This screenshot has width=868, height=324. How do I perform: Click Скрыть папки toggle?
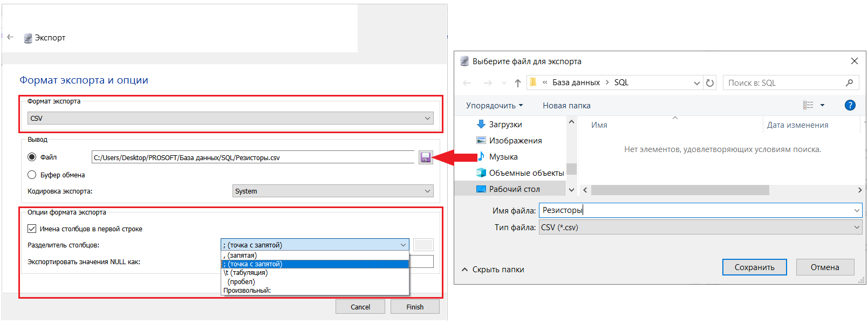click(x=493, y=270)
